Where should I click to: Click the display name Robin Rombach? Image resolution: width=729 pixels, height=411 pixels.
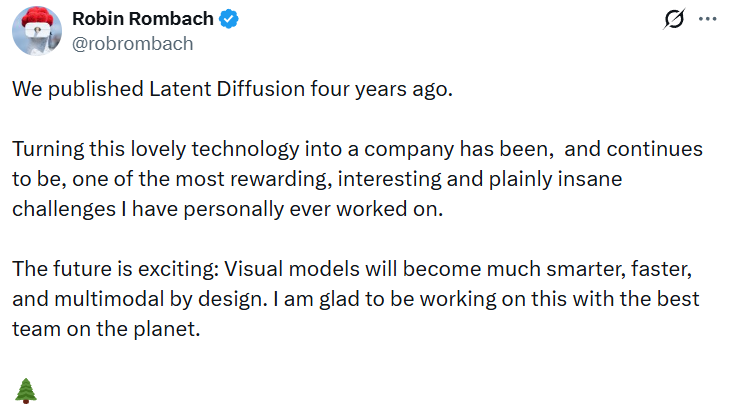pos(143,19)
